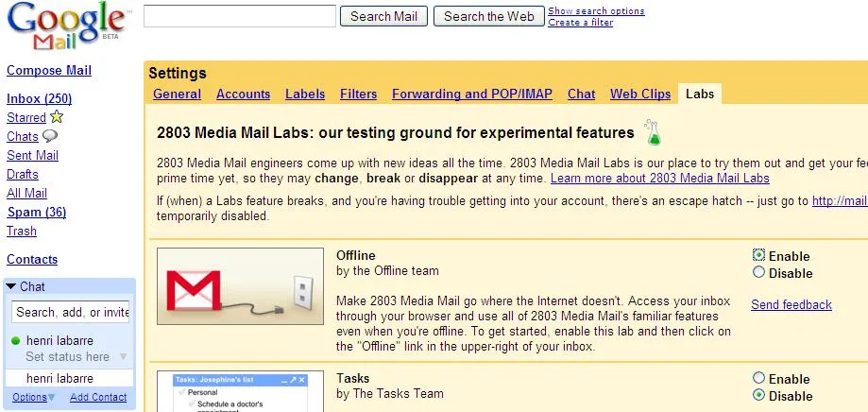This screenshot has width=868, height=412.
Task: Open the Filters settings tab
Action: click(358, 94)
